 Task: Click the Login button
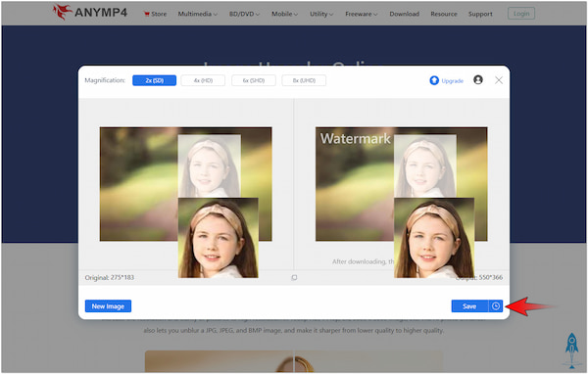[521, 14]
